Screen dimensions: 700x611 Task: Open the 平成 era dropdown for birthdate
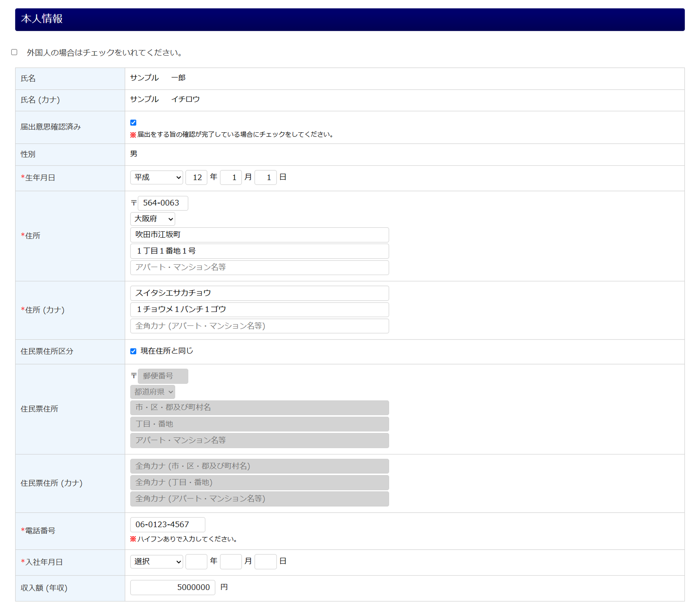(x=156, y=177)
